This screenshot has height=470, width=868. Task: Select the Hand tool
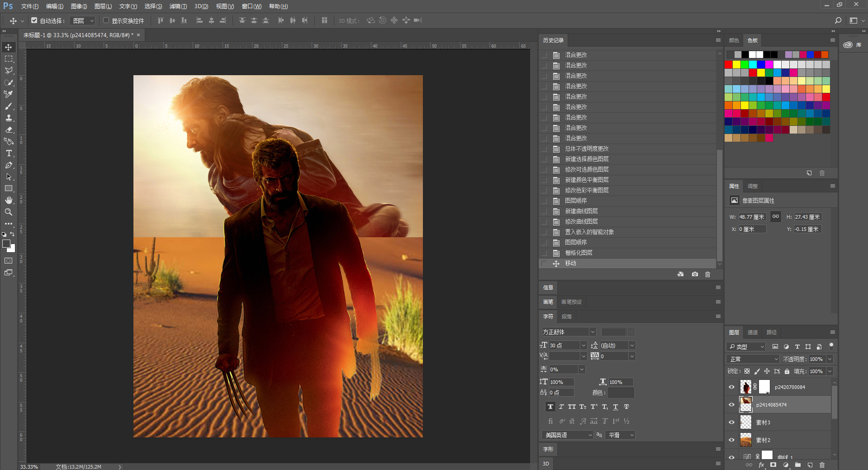click(9, 200)
